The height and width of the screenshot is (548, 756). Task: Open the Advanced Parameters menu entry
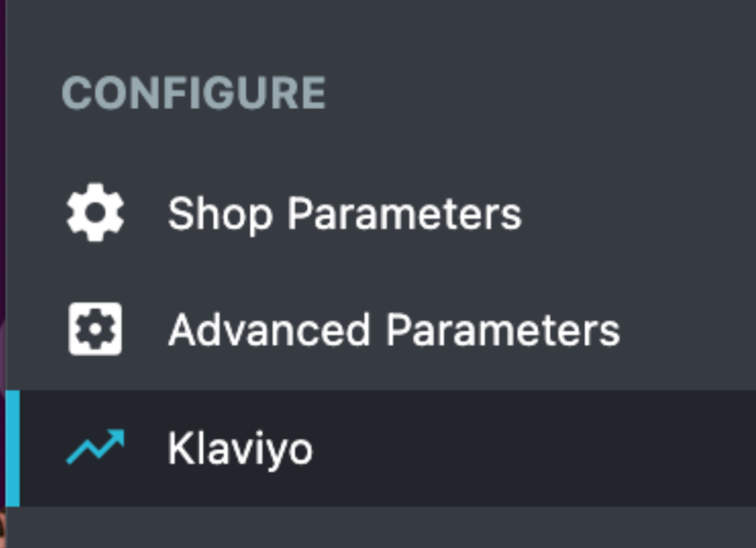pos(394,331)
